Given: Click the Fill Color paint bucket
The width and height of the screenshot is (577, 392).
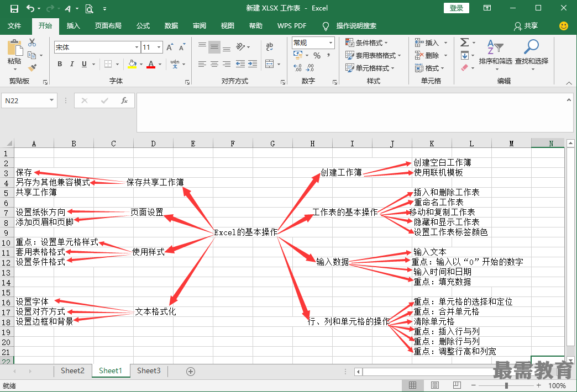Looking at the screenshot, I should click(132, 64).
